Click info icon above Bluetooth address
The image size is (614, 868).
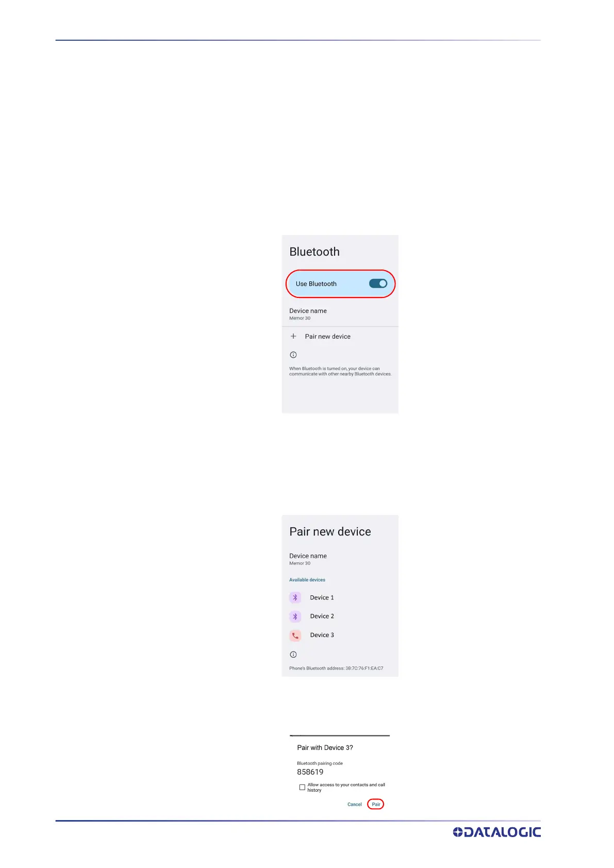click(293, 655)
